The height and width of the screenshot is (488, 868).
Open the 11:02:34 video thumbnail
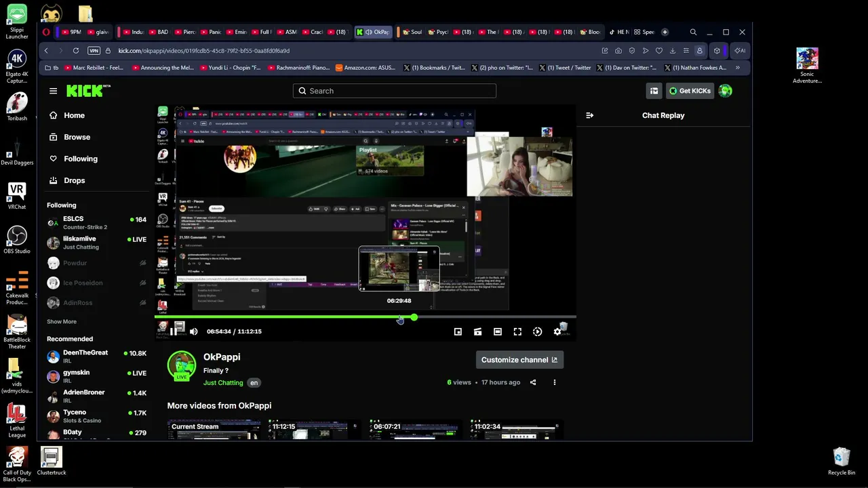tap(517, 430)
